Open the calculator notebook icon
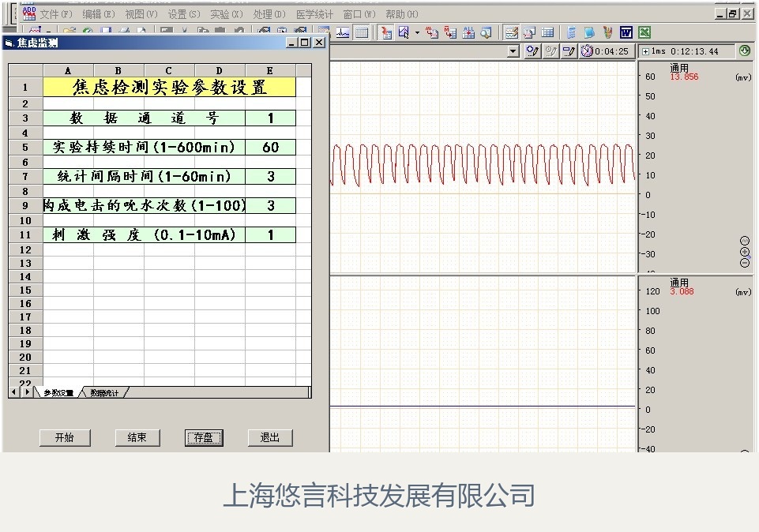 571,33
